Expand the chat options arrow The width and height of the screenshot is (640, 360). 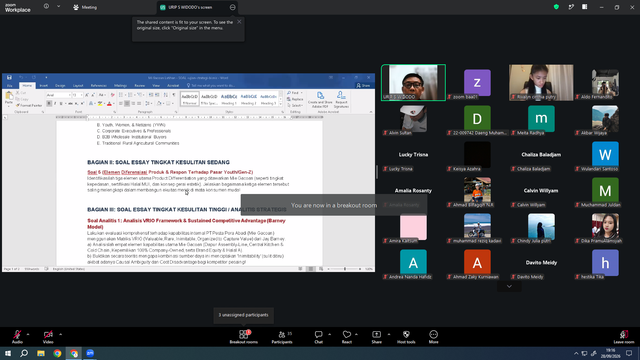(x=329, y=334)
